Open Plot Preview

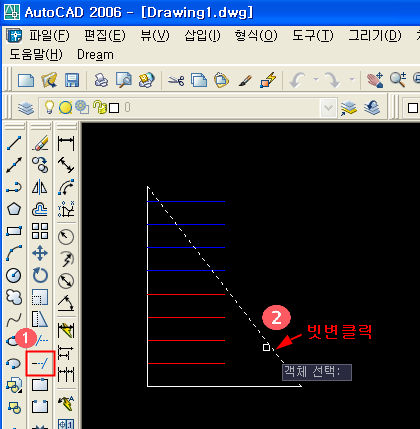point(124,80)
